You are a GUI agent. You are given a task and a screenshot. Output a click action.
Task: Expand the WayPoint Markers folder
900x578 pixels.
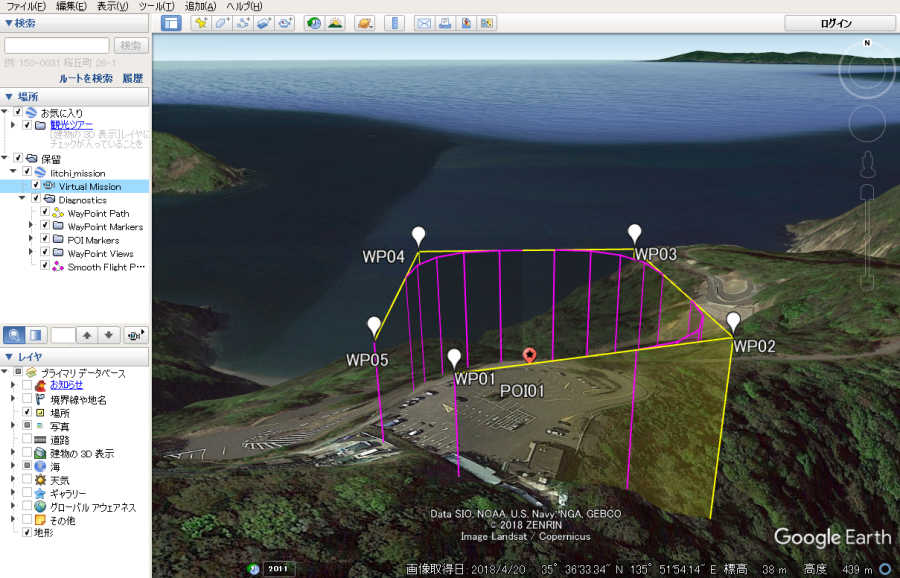coord(31,227)
